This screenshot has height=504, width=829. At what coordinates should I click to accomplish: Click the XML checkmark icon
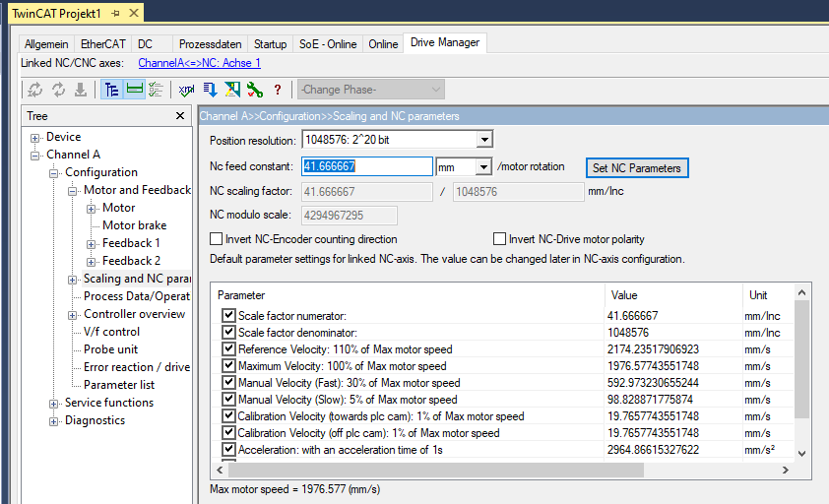[186, 90]
